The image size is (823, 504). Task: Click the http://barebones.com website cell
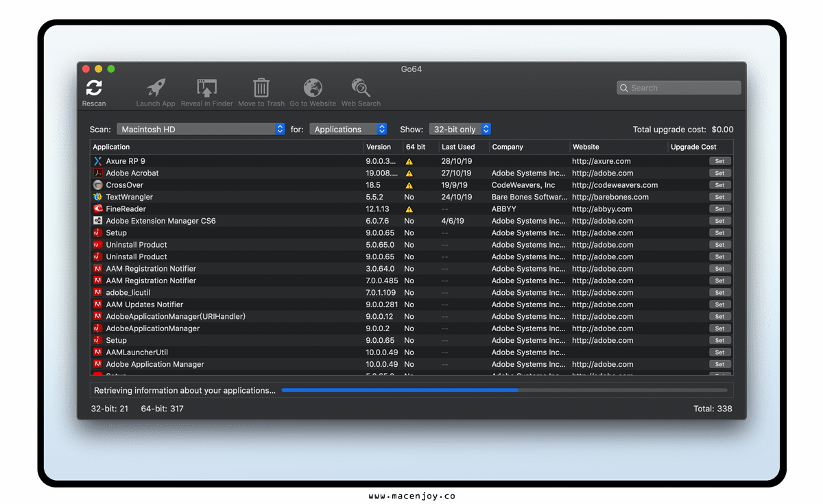coord(610,197)
